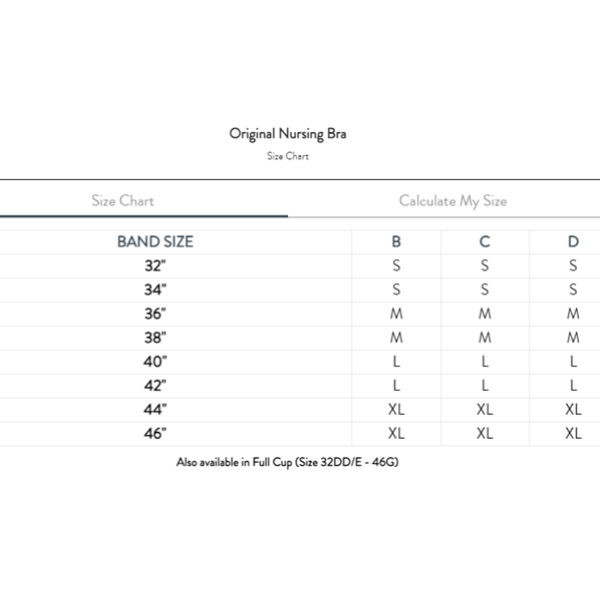
Task: Switch to the Calculate My Size tab
Action: (x=452, y=200)
